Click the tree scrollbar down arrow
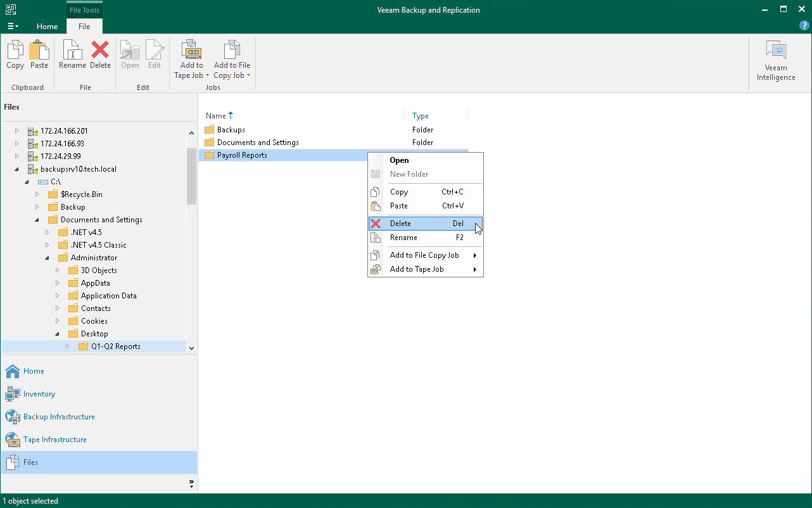Image resolution: width=812 pixels, height=508 pixels. click(x=191, y=348)
